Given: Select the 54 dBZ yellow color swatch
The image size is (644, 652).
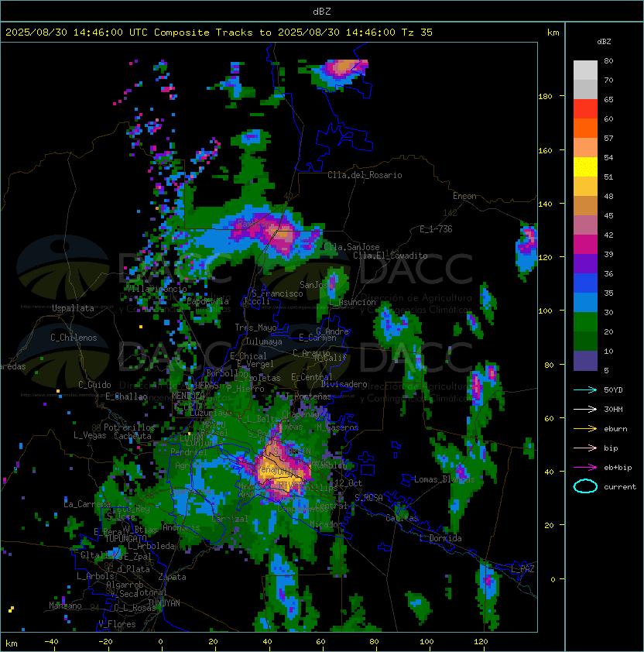Looking at the screenshot, I should tap(585, 166).
